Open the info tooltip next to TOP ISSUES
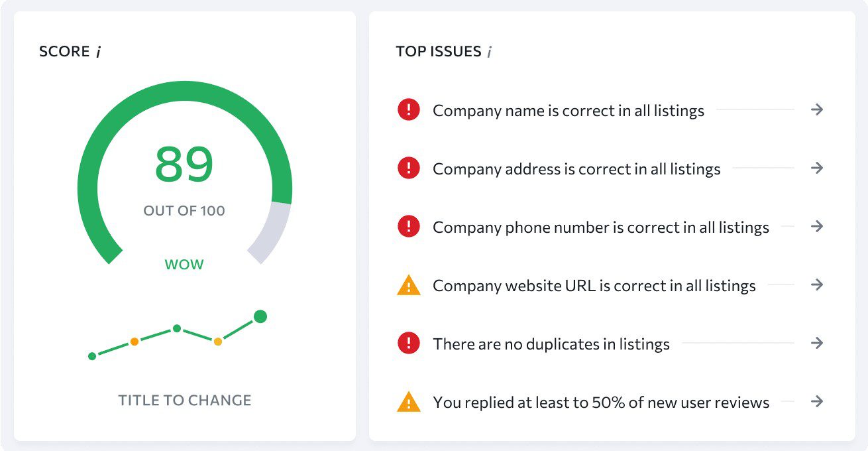 click(490, 51)
